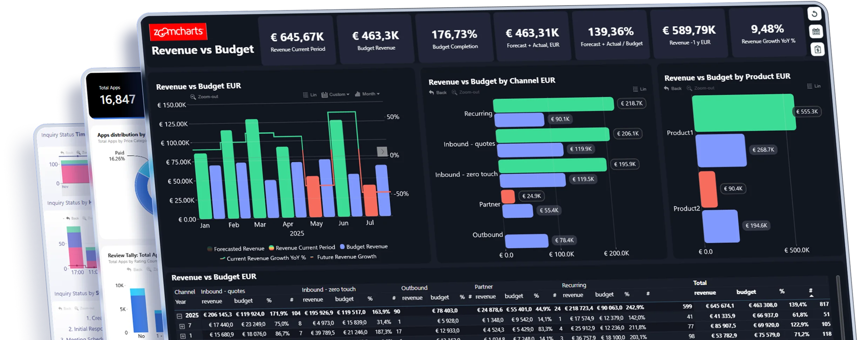
Task: Click the ZoomCharts logo
Action: pos(178,32)
